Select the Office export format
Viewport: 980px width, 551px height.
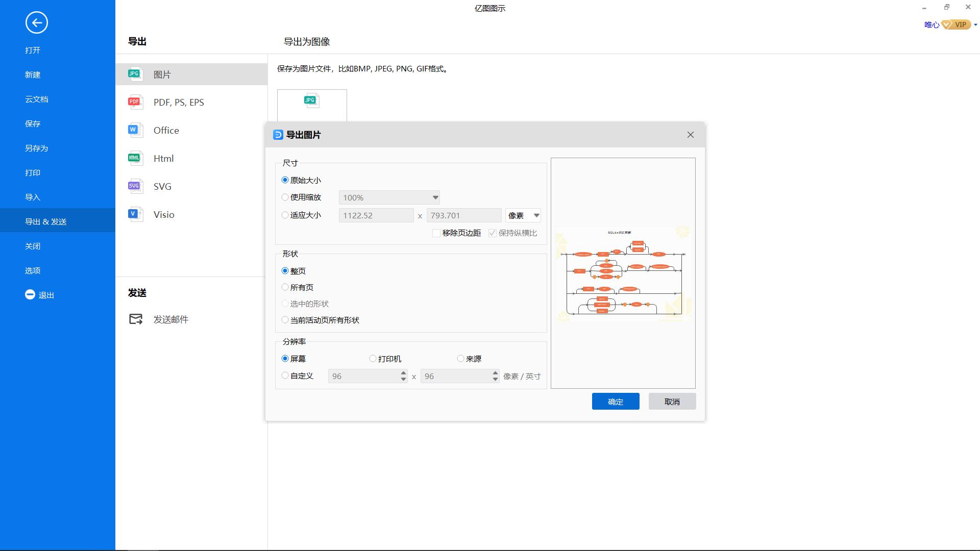pos(166,130)
